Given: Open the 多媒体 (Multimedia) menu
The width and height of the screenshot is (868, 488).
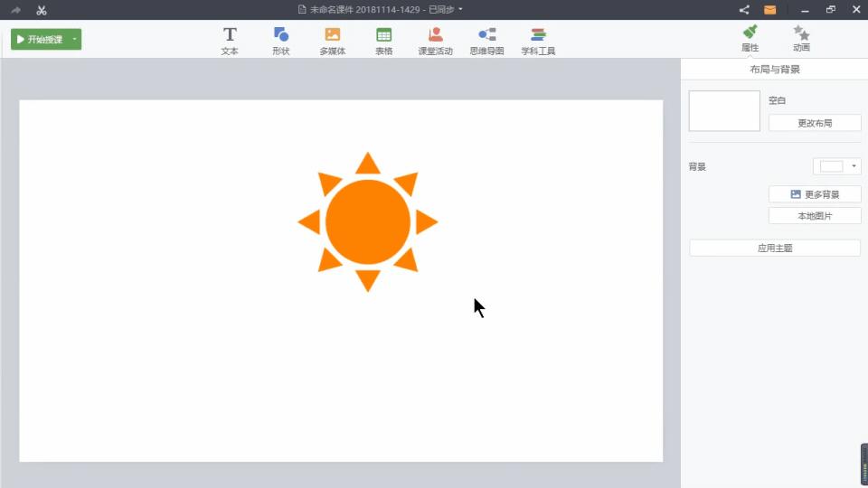Looking at the screenshot, I should 332,41.
